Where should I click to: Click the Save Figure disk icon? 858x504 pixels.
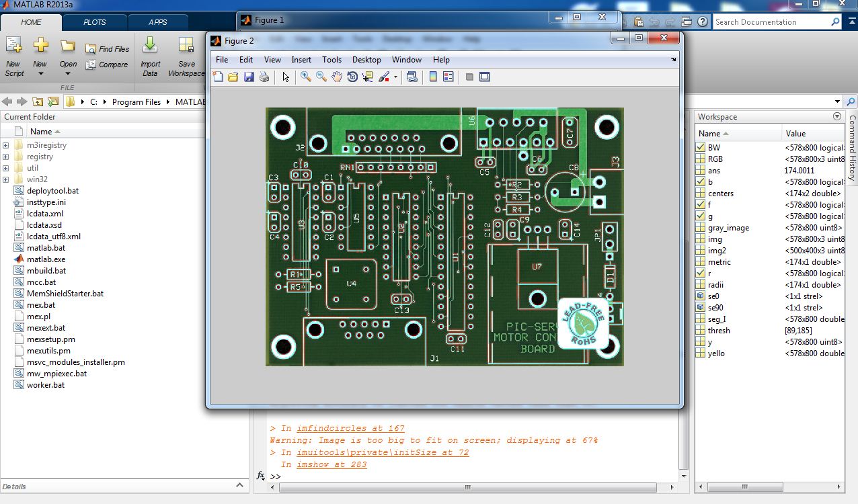pyautogui.click(x=249, y=77)
